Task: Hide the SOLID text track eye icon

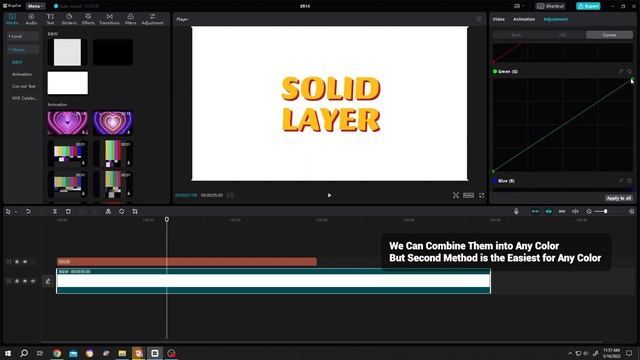Action: (x=25, y=262)
